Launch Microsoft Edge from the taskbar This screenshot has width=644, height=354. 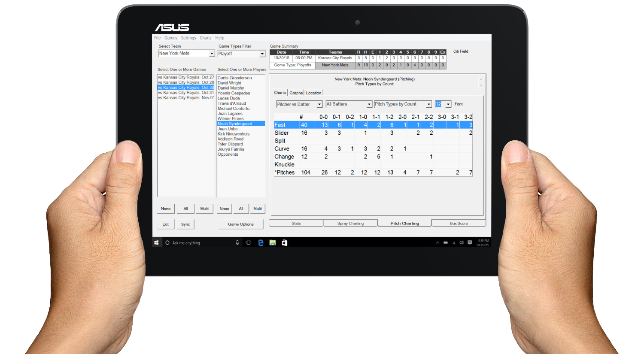[261, 243]
